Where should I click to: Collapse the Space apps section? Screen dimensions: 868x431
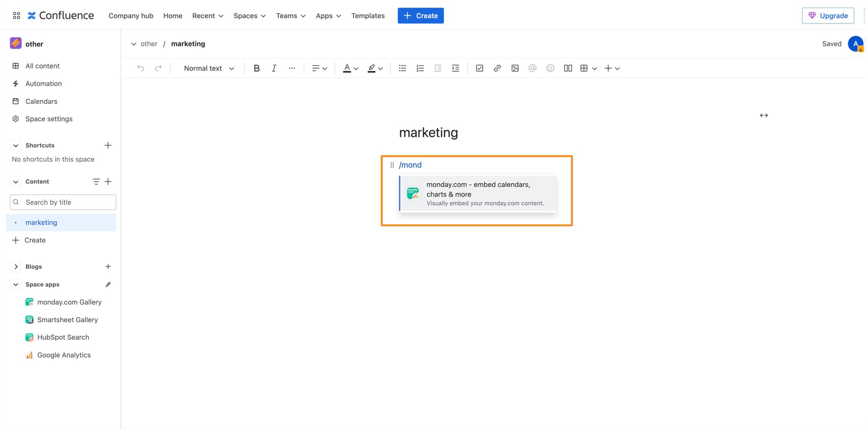tap(15, 285)
